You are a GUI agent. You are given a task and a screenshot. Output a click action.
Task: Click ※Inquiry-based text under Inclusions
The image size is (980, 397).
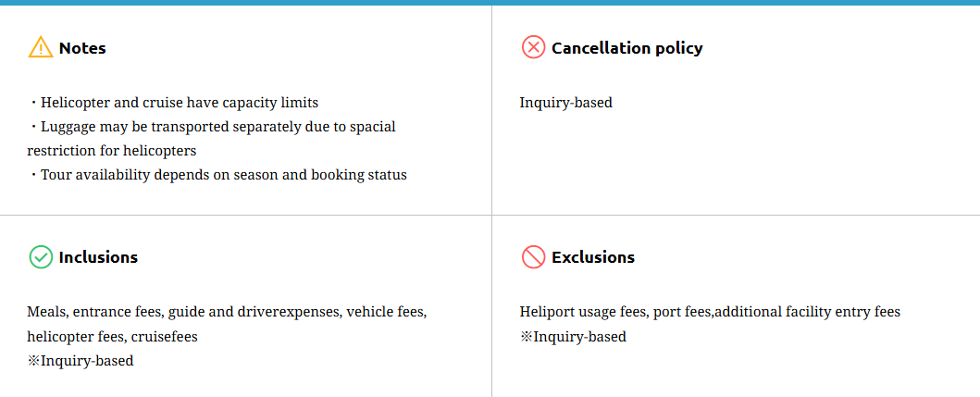click(x=81, y=361)
